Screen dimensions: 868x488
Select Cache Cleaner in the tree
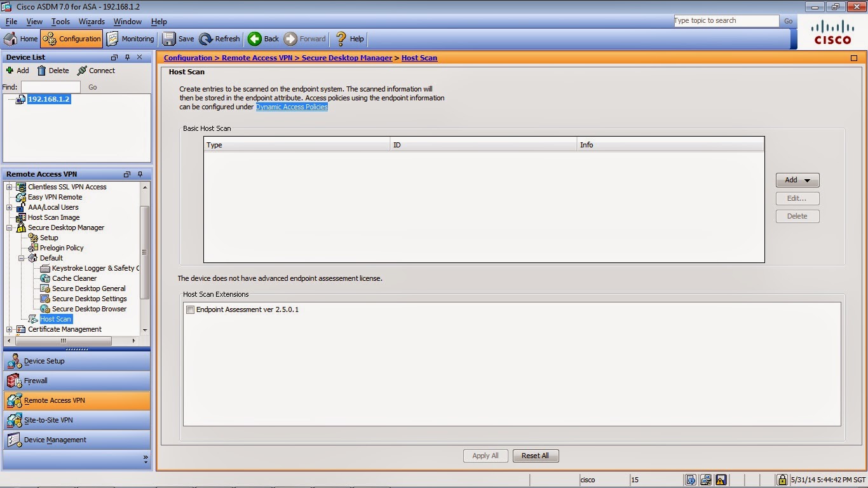[74, 278]
